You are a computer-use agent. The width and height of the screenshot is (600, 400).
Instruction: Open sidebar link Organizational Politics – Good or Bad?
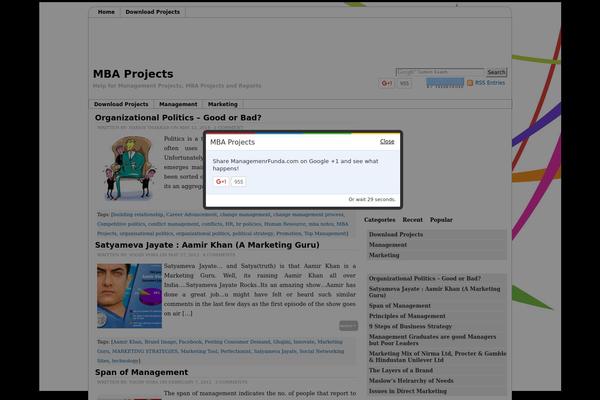tap(425, 278)
